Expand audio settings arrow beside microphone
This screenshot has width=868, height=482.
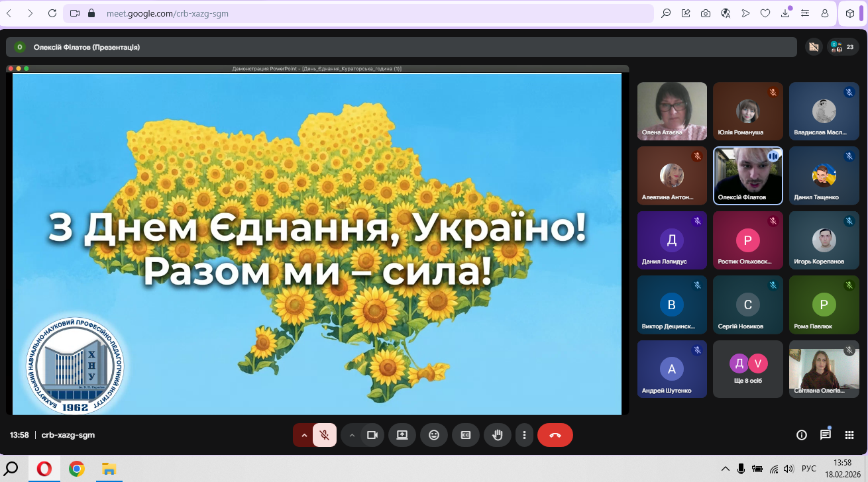point(304,435)
